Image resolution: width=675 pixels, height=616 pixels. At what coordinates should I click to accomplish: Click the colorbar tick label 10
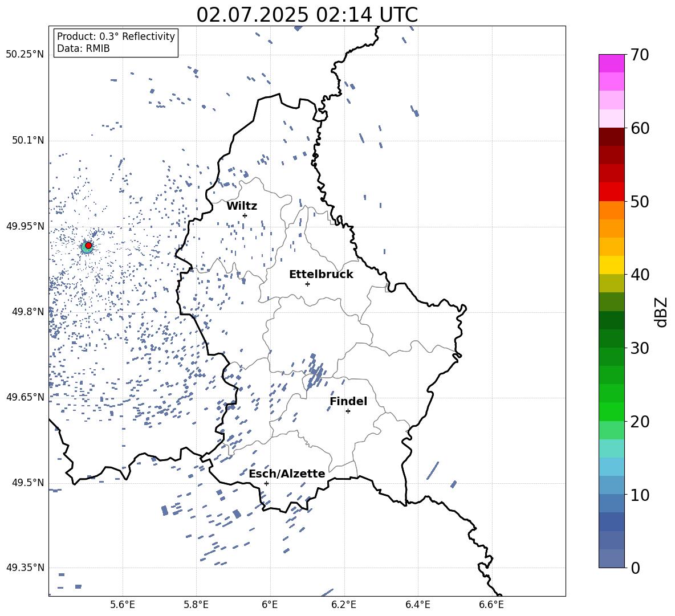point(640,495)
